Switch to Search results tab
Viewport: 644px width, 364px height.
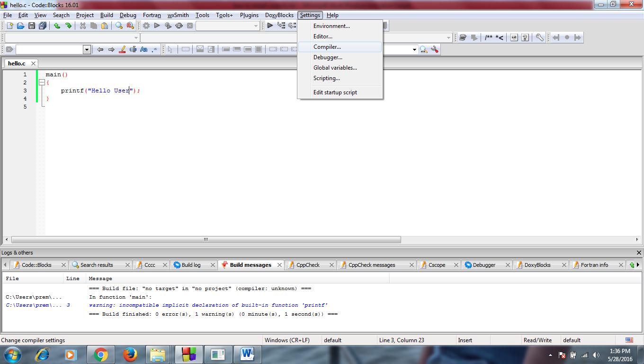pyautogui.click(x=97, y=265)
